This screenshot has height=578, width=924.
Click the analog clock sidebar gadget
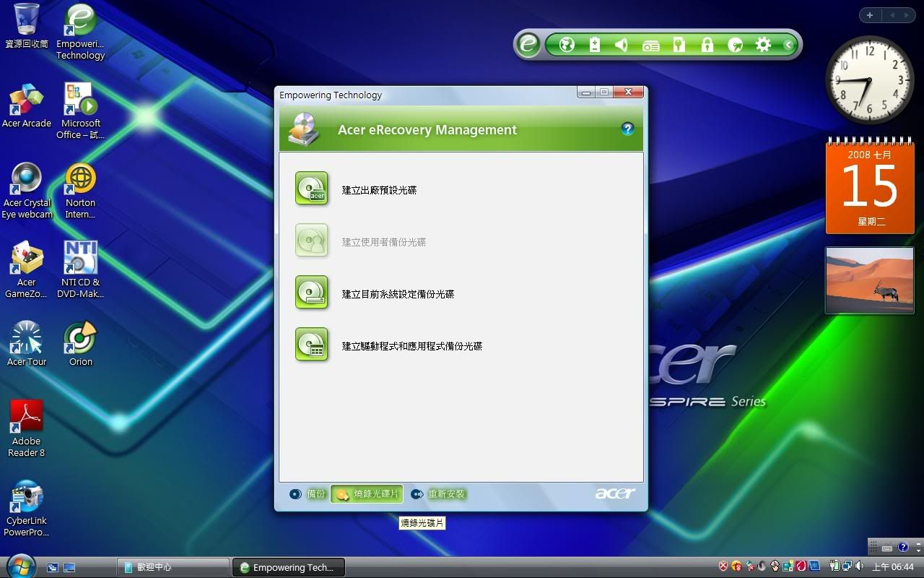pyautogui.click(x=869, y=80)
